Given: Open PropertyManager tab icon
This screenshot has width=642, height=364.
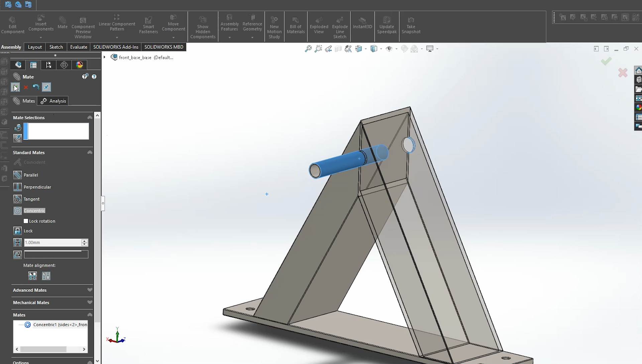Looking at the screenshot, I should (33, 65).
